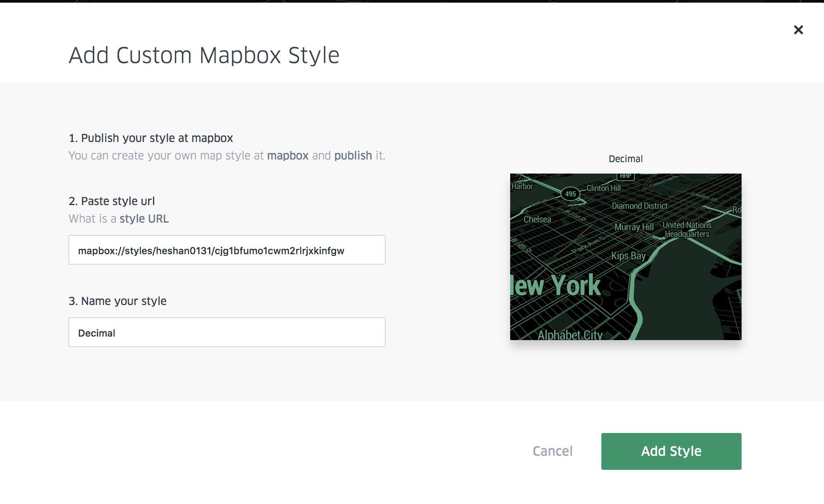Click the Diamond District map label
The height and width of the screenshot is (504, 824).
tap(639, 206)
